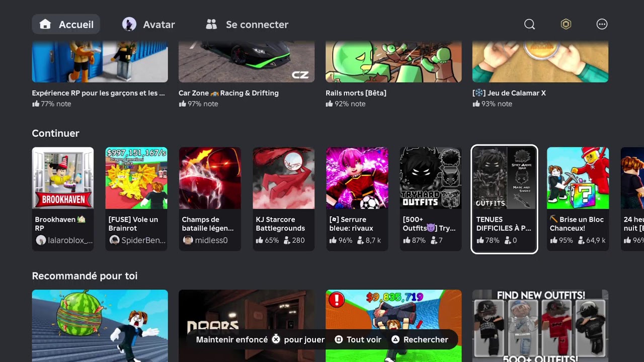This screenshot has width=644, height=362.
Task: Open Car Zone Racing & Drifting thumbnail
Action: [x=247, y=61]
